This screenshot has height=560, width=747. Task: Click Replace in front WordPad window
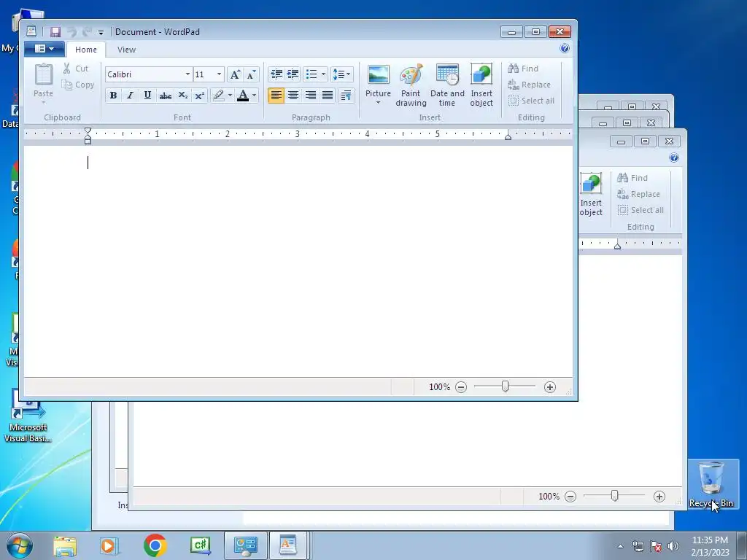tap(530, 85)
